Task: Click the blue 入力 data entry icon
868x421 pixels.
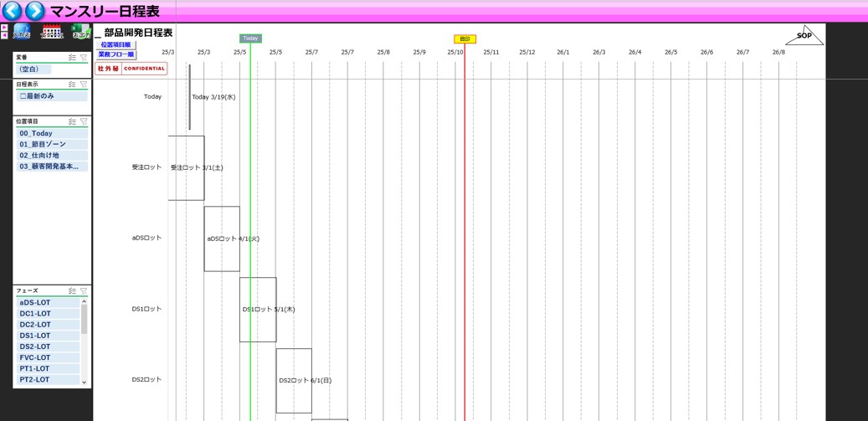Action: pos(22,32)
